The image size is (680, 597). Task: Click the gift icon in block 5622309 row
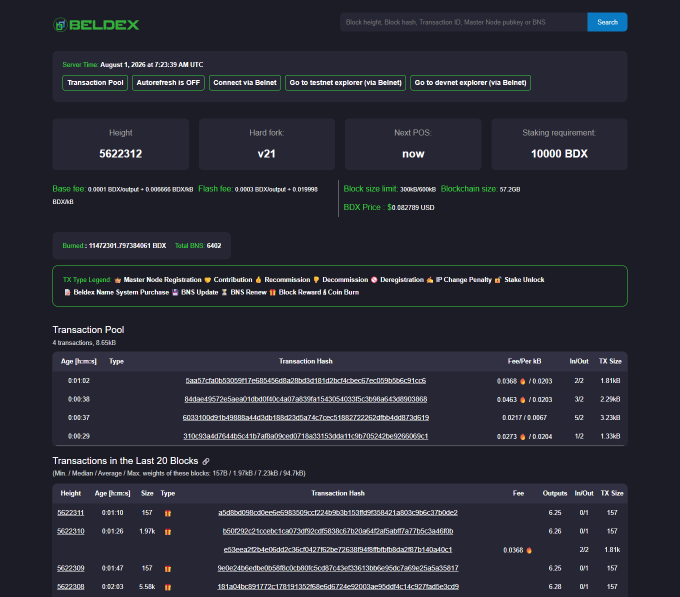[168, 569]
